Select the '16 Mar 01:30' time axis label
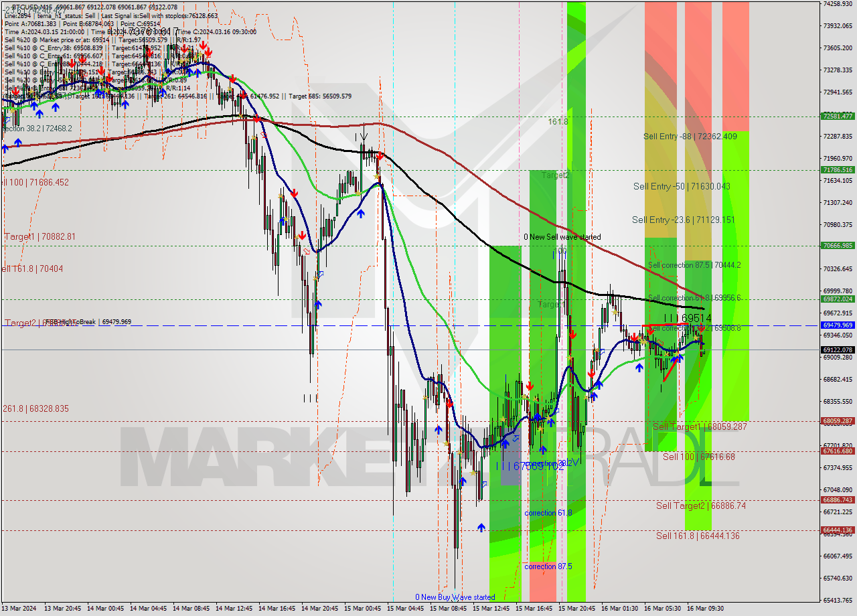Image resolution: width=857 pixels, height=616 pixels. point(619,609)
